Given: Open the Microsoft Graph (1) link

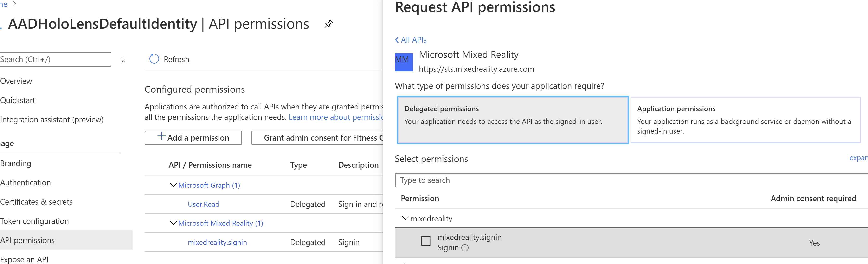Looking at the screenshot, I should pos(209,185).
